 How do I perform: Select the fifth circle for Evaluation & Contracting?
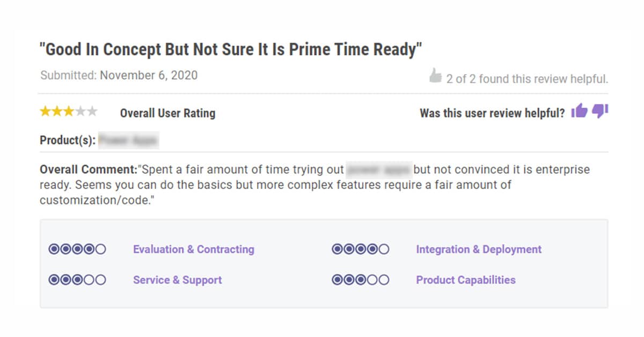100,249
